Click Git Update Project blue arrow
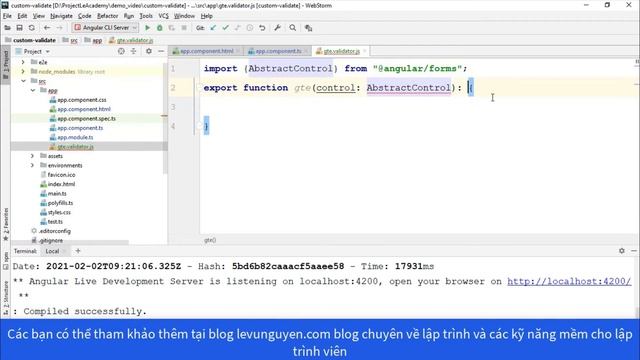This screenshot has width=640, height=360. point(213,28)
